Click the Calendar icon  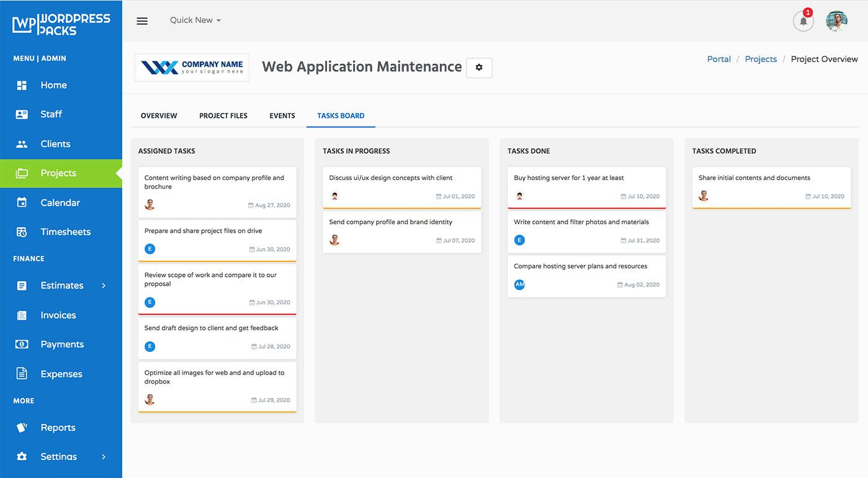tap(22, 202)
